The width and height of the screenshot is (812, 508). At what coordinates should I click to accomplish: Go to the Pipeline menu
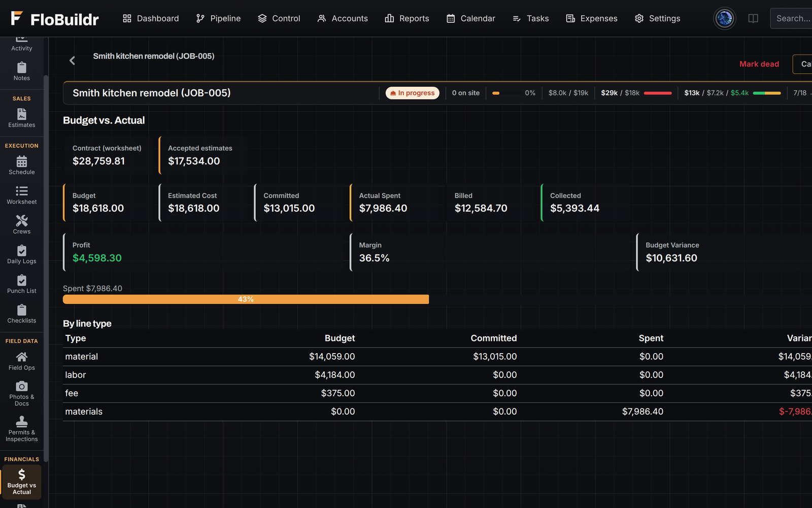click(x=218, y=18)
